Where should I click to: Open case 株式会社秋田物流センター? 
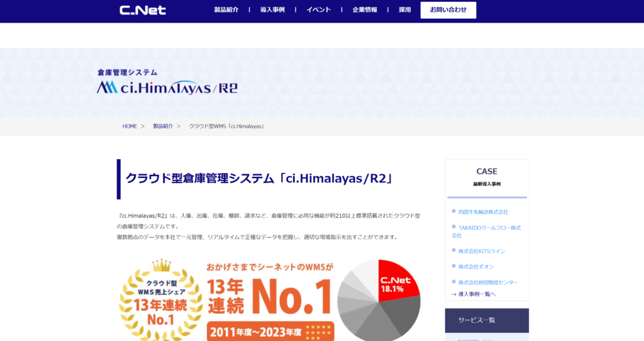pos(488,282)
